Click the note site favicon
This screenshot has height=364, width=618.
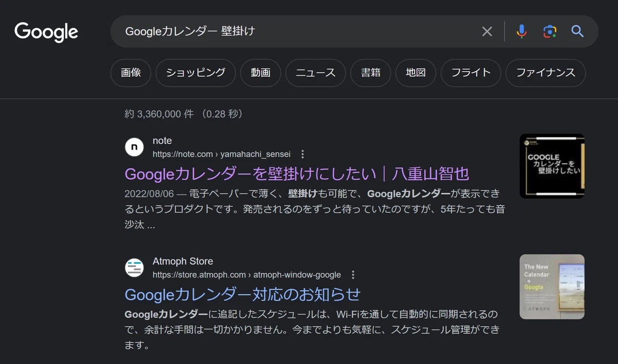click(134, 147)
